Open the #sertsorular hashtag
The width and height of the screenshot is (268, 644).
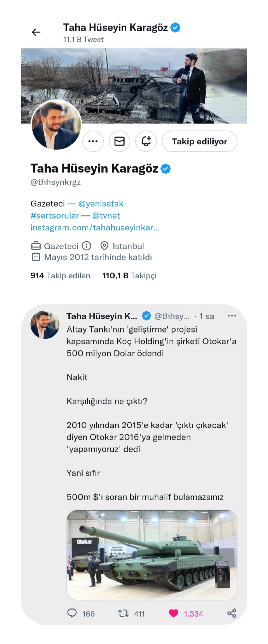click(55, 215)
